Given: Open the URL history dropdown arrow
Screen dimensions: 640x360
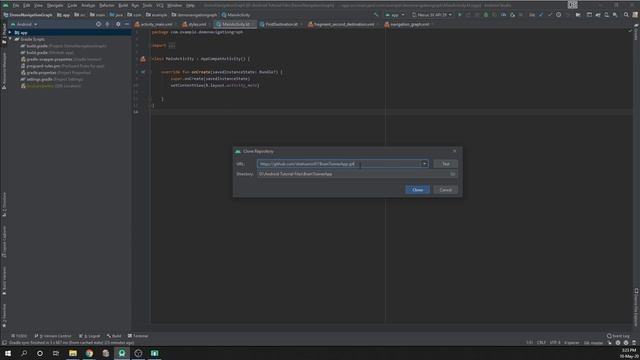Looking at the screenshot, I should tap(424, 164).
